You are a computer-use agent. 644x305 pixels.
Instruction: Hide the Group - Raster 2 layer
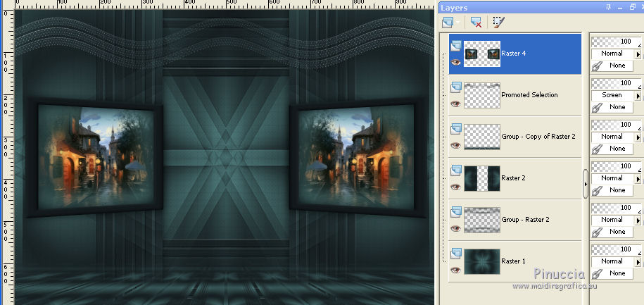(x=455, y=228)
